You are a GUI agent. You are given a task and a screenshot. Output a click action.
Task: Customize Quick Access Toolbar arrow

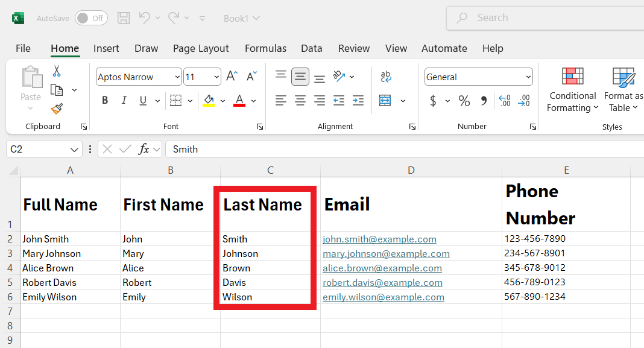click(x=202, y=19)
